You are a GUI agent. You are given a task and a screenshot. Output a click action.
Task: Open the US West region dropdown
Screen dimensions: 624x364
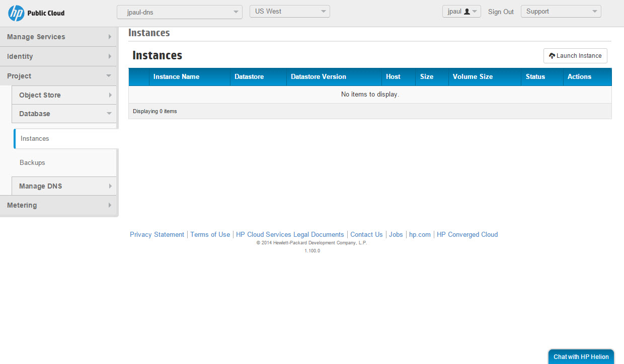point(290,11)
